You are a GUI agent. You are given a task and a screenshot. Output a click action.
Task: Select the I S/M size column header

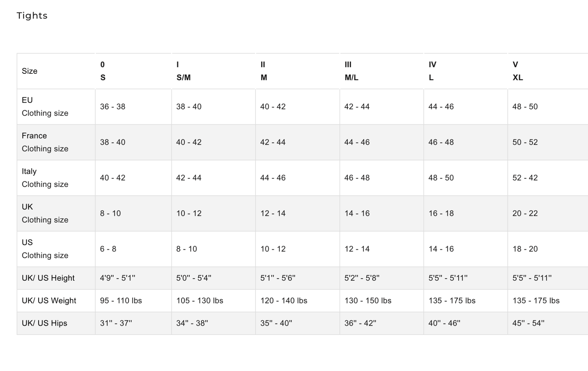(x=183, y=71)
